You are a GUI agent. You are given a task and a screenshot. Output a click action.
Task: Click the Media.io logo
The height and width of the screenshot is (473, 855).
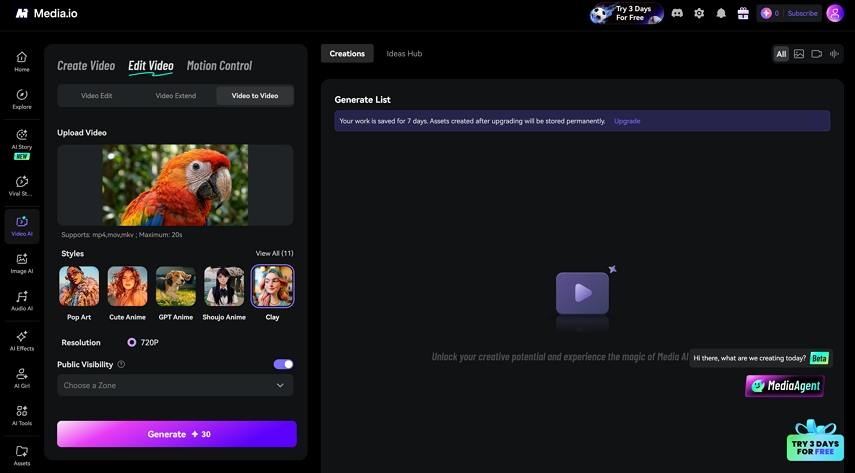click(46, 13)
